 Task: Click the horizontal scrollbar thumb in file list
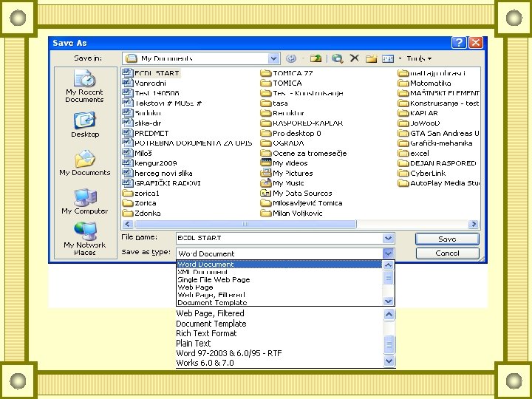pyautogui.click(x=245, y=224)
